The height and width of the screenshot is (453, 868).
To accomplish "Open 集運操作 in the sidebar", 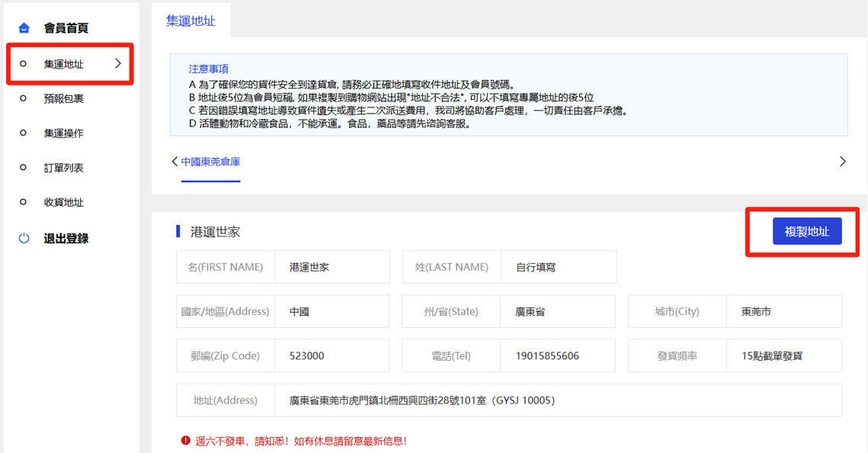I will tap(63, 133).
